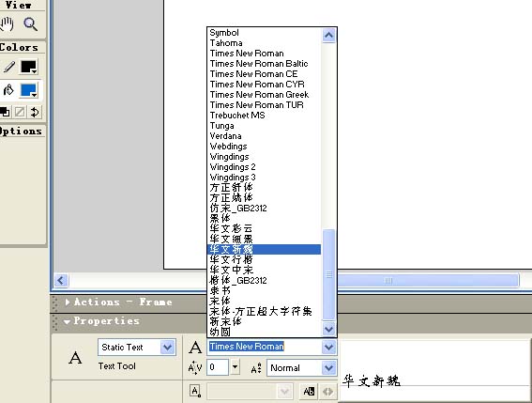Open the blue fill color swatch

[x=28, y=90]
